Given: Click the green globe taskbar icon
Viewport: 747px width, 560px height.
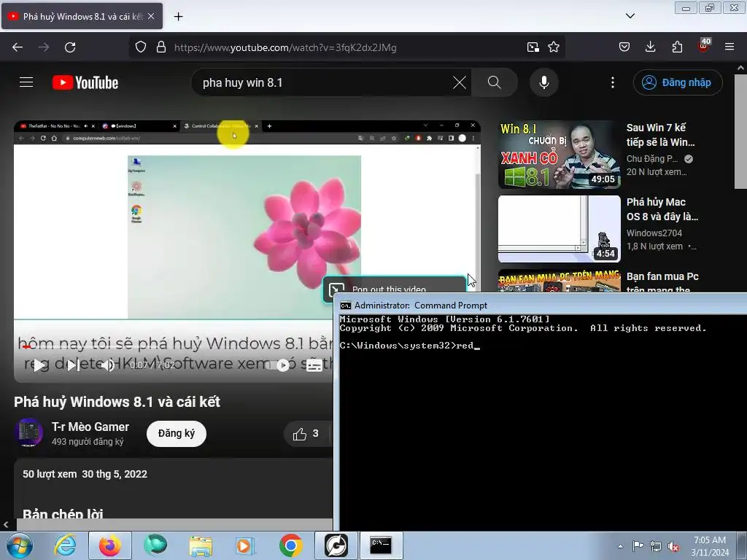Looking at the screenshot, I should [155, 545].
